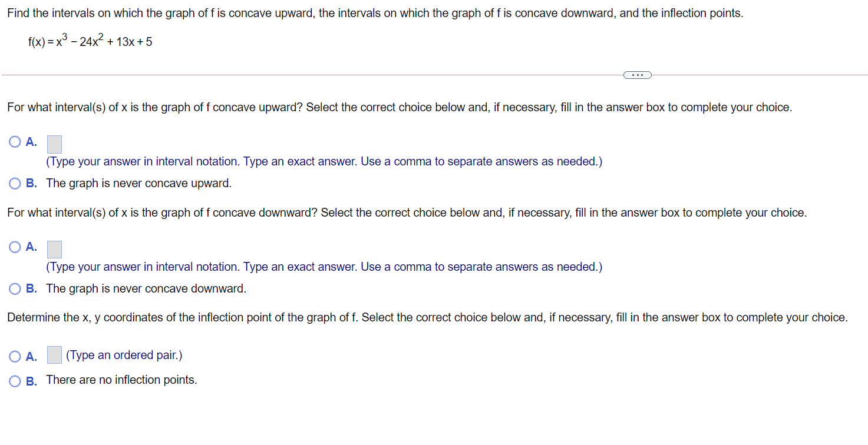Image resolution: width=868 pixels, height=445 pixels.
Task: Select choice A for the inflection point question
Action: (15, 355)
